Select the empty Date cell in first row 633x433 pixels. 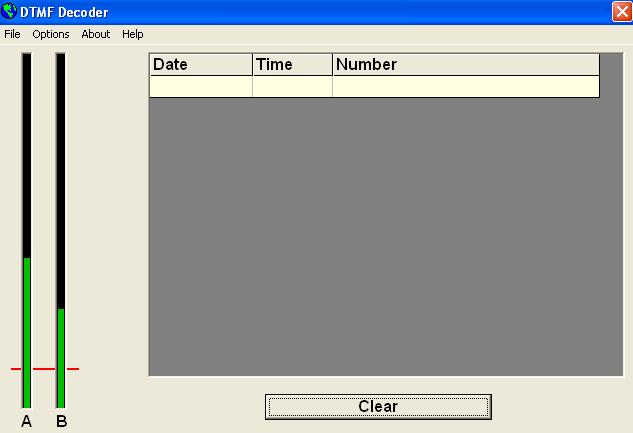pos(201,86)
